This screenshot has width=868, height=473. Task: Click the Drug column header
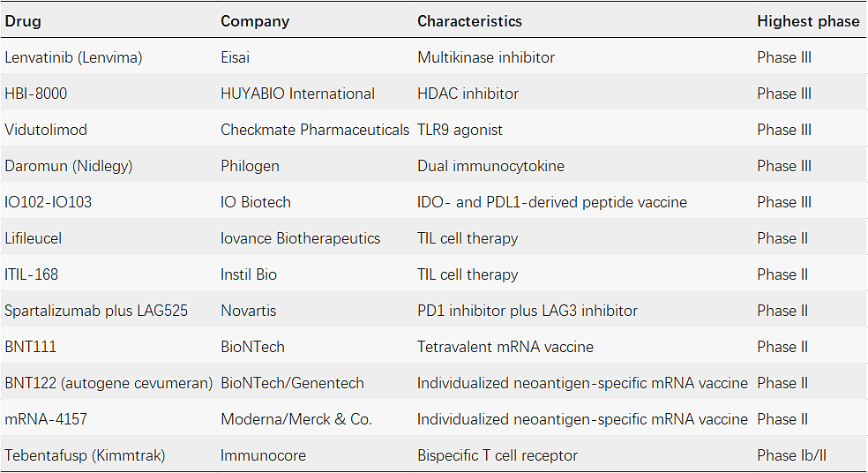click(x=23, y=21)
